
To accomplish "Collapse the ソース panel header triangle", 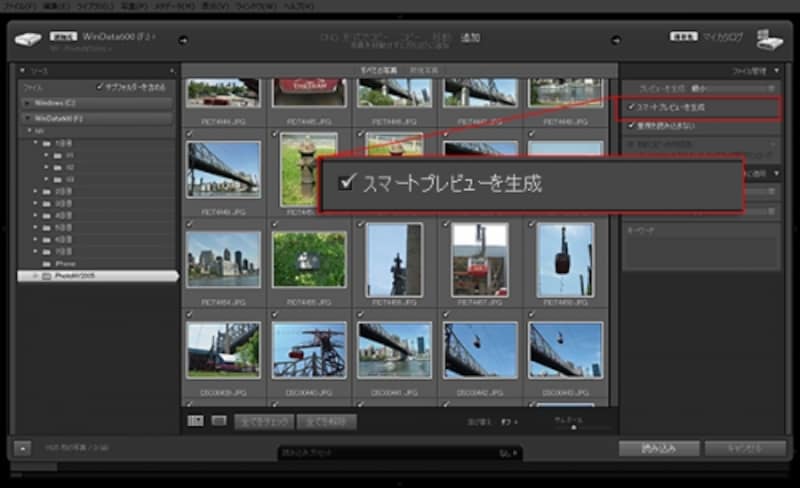I will tap(22, 70).
